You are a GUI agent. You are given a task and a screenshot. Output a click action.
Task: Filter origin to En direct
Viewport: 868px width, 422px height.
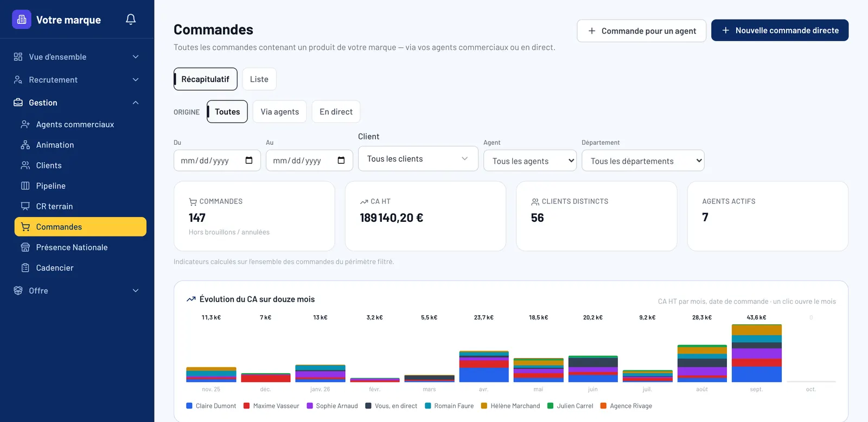click(336, 112)
